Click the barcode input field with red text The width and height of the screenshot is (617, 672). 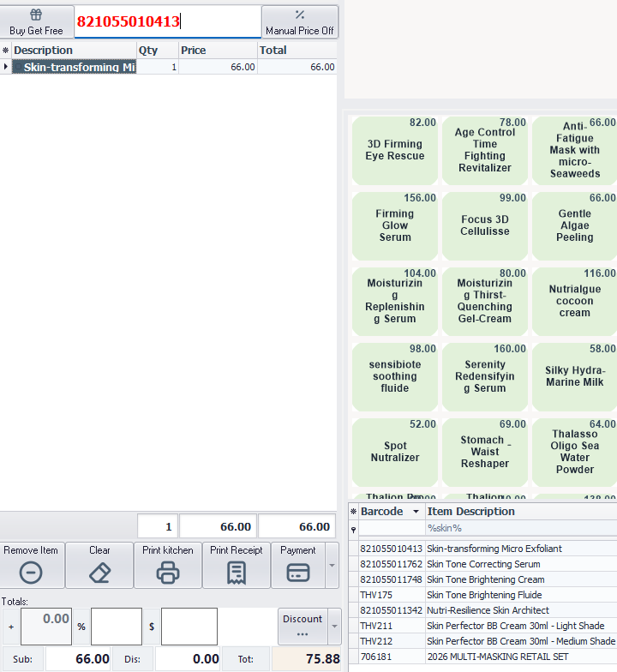pyautogui.click(x=168, y=21)
